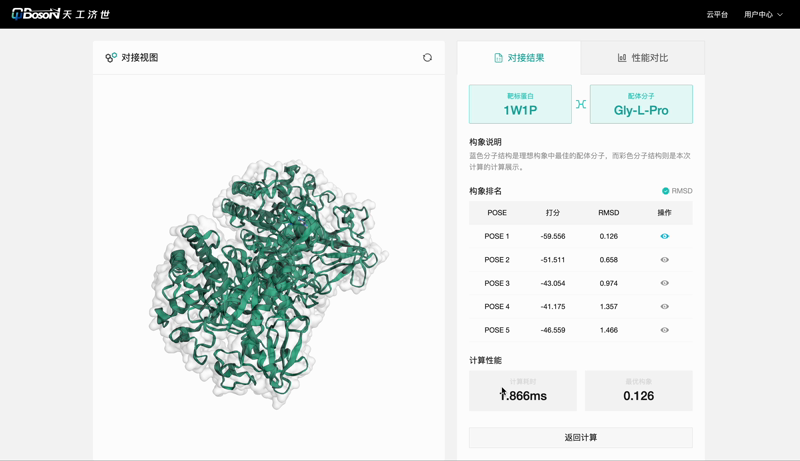
Task: Open the 用户中心 dropdown menu
Action: (763, 15)
